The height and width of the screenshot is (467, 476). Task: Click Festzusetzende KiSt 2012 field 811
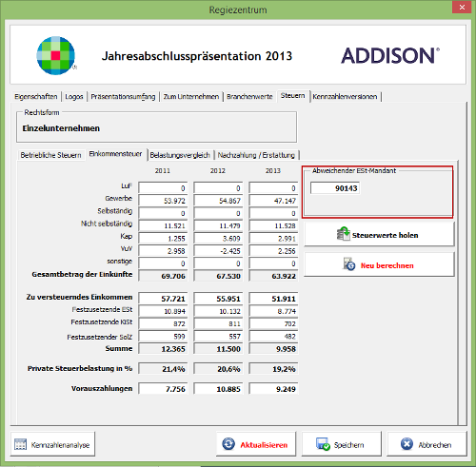click(218, 323)
